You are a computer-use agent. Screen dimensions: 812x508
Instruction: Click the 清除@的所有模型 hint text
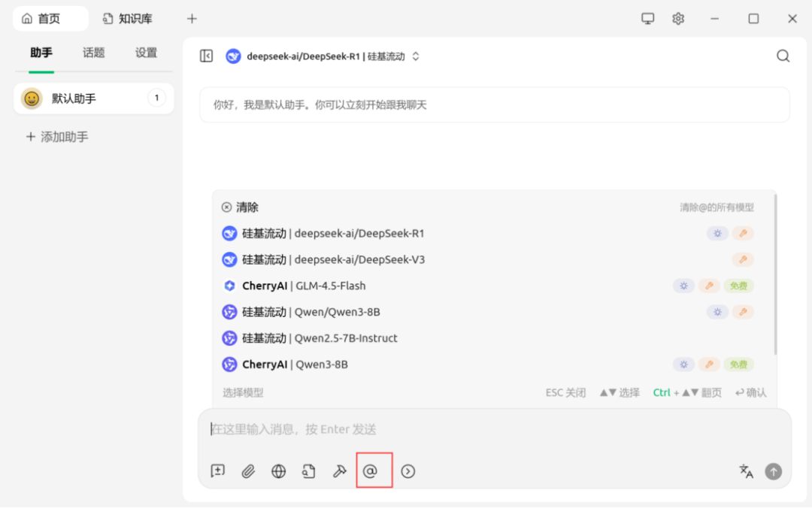click(x=717, y=207)
